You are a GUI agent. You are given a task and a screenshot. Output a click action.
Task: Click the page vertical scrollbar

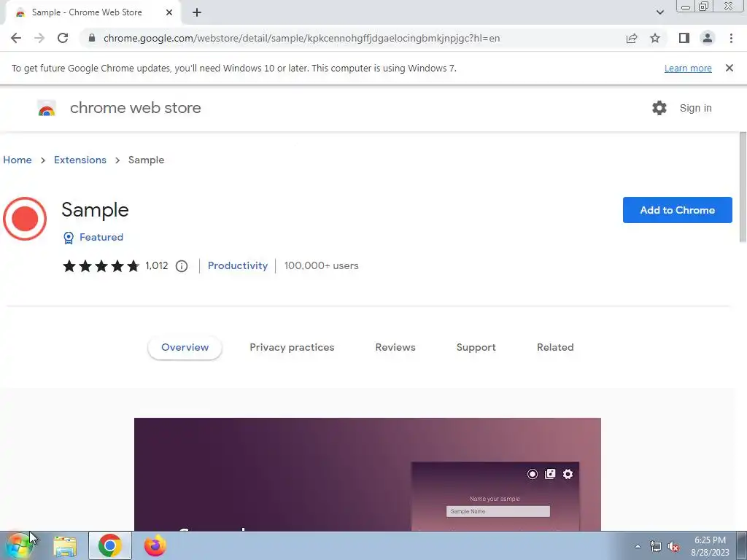click(743, 188)
